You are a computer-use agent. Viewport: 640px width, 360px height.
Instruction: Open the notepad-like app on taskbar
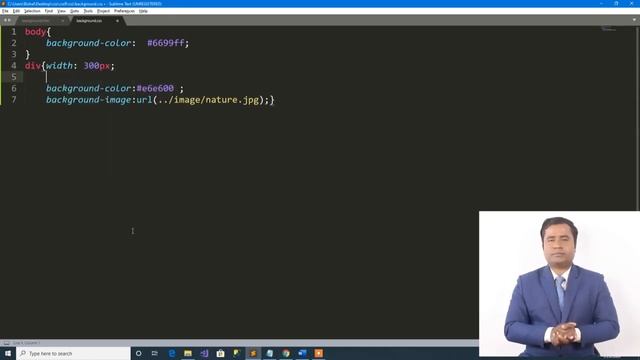(x=270, y=353)
